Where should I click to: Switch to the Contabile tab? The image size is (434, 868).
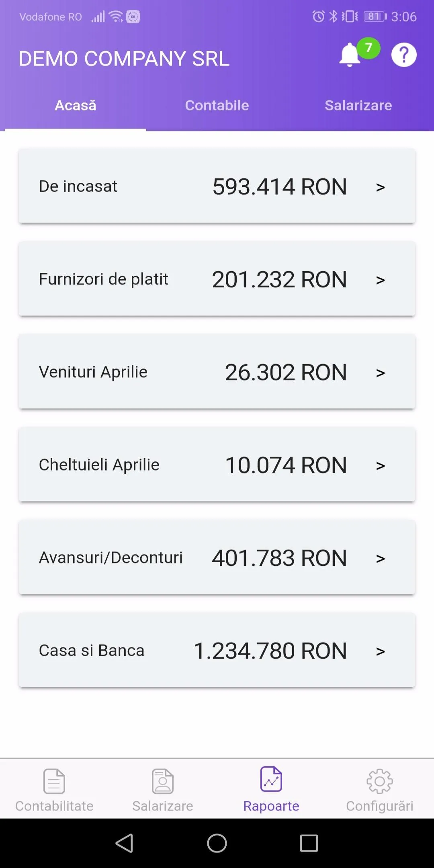217,105
